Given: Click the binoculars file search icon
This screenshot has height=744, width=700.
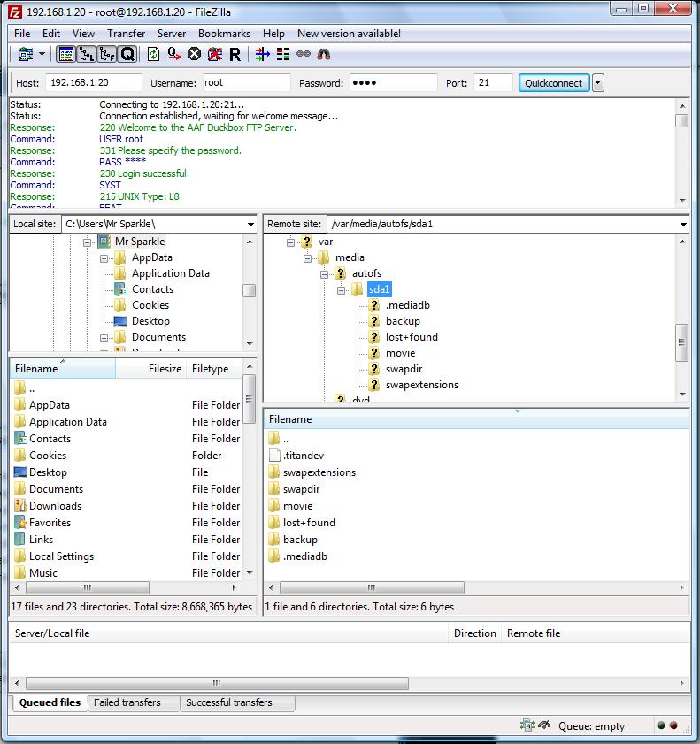Looking at the screenshot, I should click(324, 55).
